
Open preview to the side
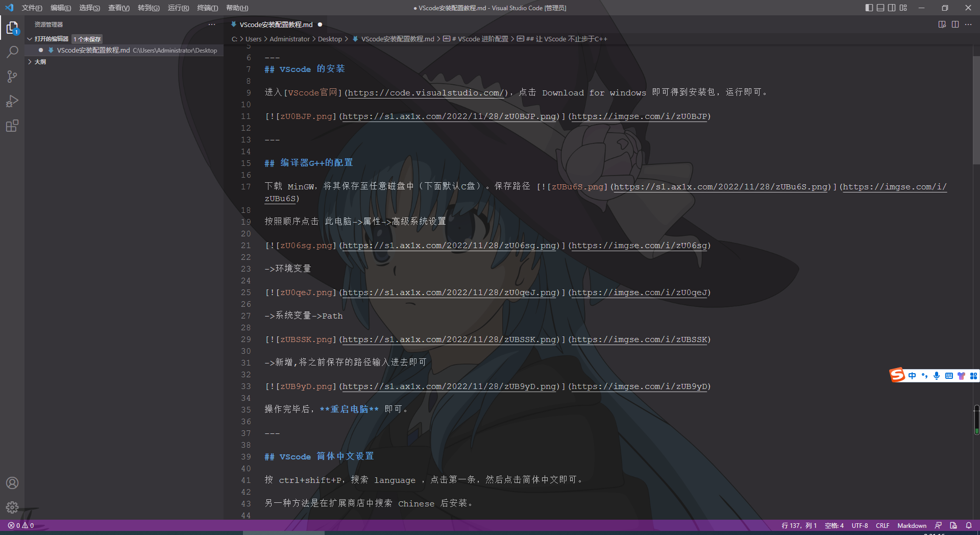tap(942, 25)
